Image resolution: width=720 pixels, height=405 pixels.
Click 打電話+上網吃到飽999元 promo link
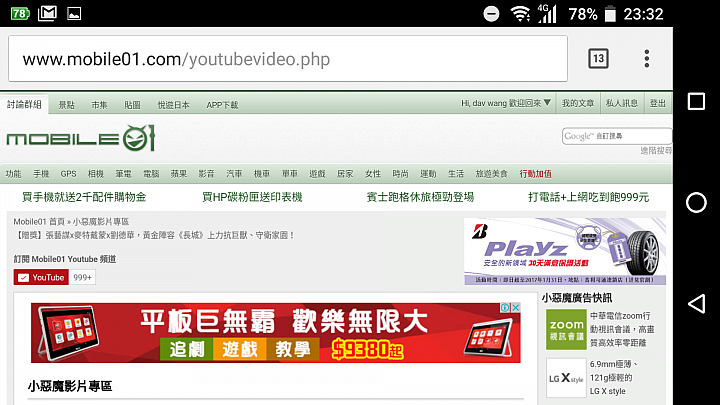point(588,197)
